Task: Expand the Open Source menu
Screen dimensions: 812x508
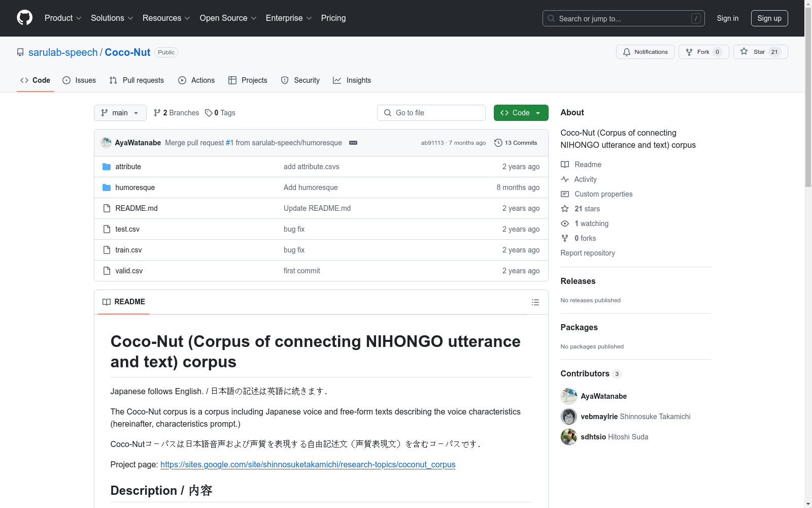Action: (228, 18)
